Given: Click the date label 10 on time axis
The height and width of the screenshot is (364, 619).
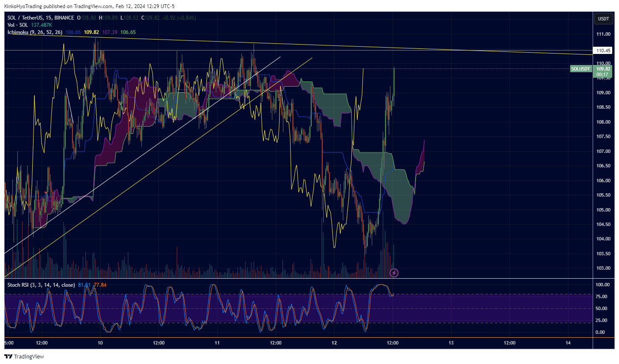Looking at the screenshot, I should pyautogui.click(x=100, y=343).
